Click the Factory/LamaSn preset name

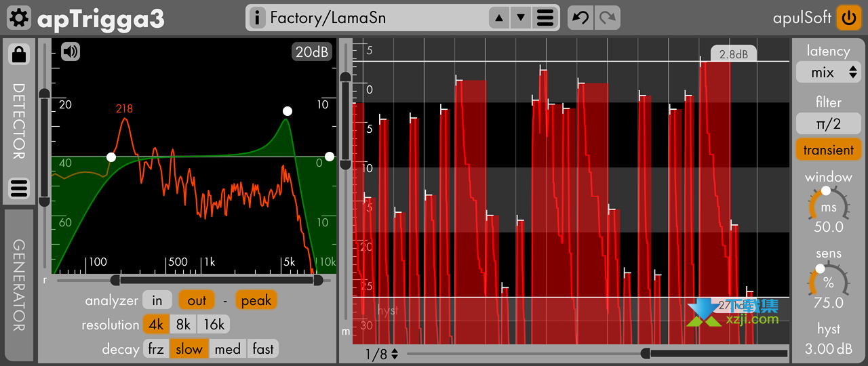[328, 18]
